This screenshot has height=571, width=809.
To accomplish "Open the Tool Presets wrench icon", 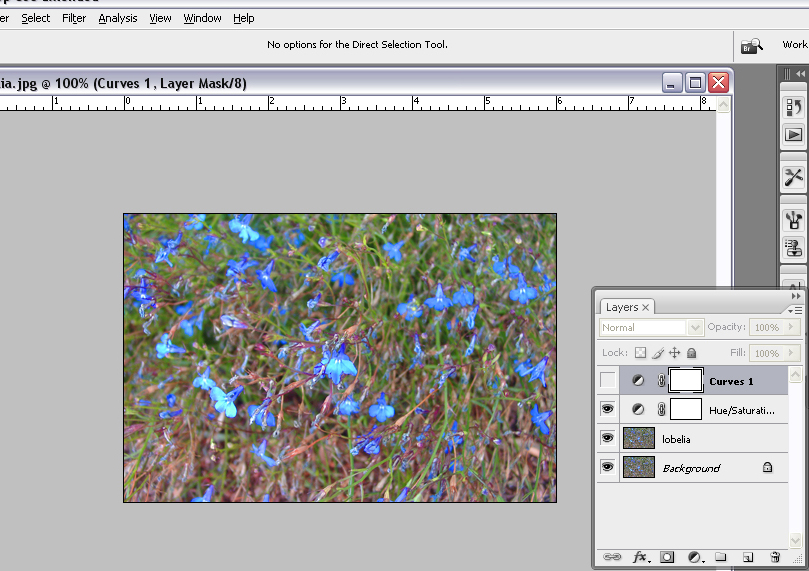I will (x=794, y=177).
